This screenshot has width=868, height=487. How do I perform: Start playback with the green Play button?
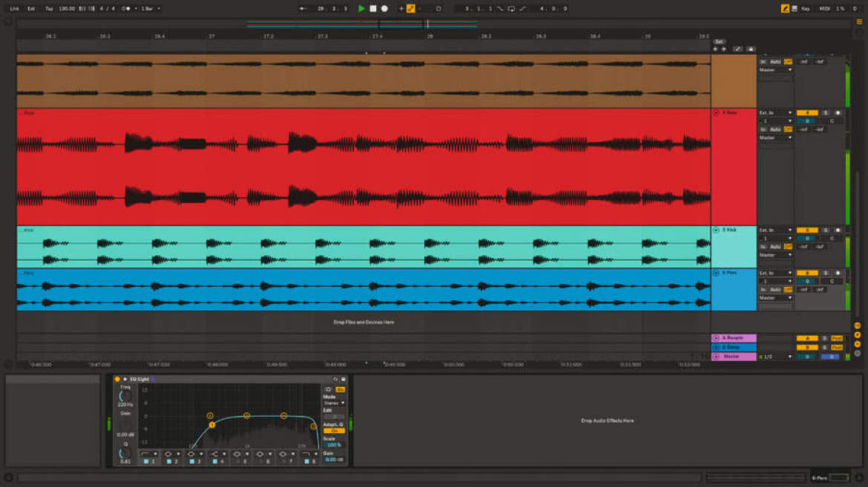(x=361, y=8)
